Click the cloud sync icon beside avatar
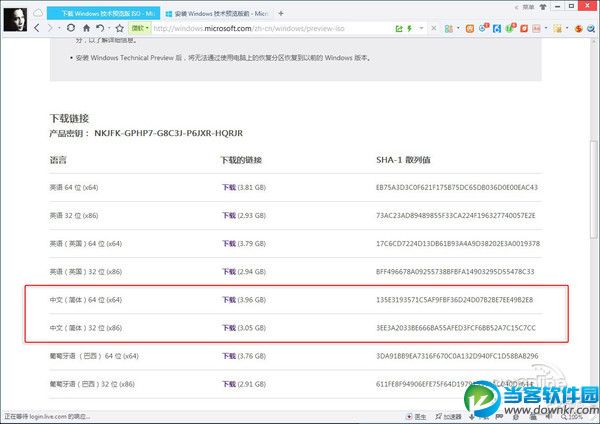The width and height of the screenshot is (600, 424). 38,13
